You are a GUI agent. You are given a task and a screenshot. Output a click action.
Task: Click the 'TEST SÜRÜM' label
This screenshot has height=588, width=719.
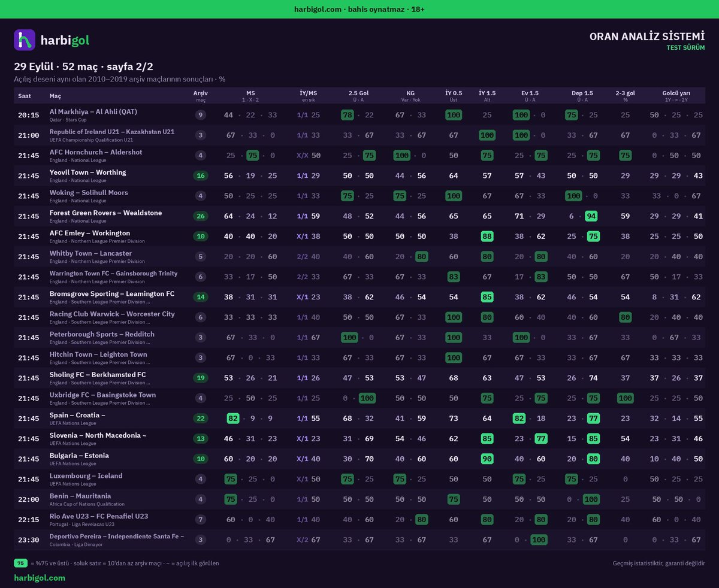click(x=685, y=48)
